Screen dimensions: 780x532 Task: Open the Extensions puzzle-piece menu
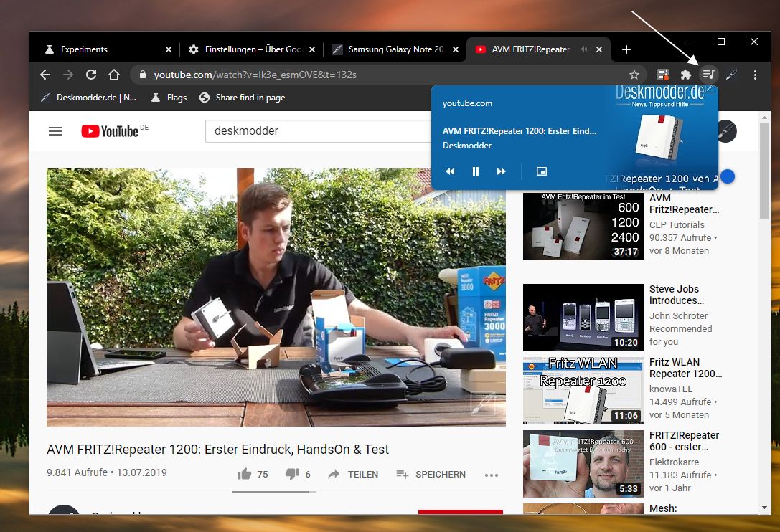coord(685,75)
